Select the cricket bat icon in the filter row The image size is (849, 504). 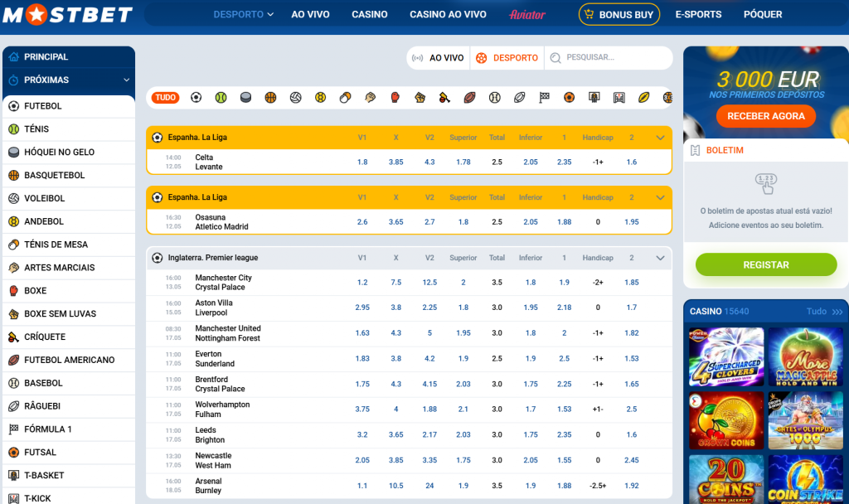444,98
